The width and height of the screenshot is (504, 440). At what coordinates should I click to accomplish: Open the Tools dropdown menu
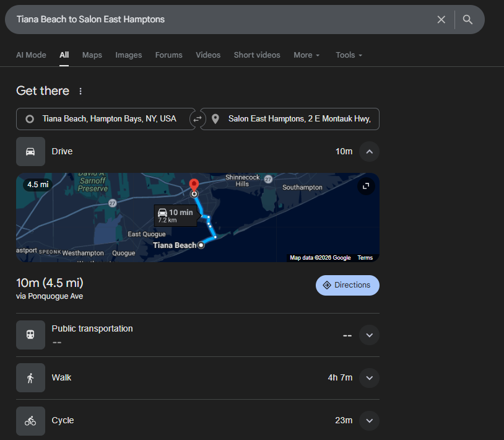pos(349,55)
